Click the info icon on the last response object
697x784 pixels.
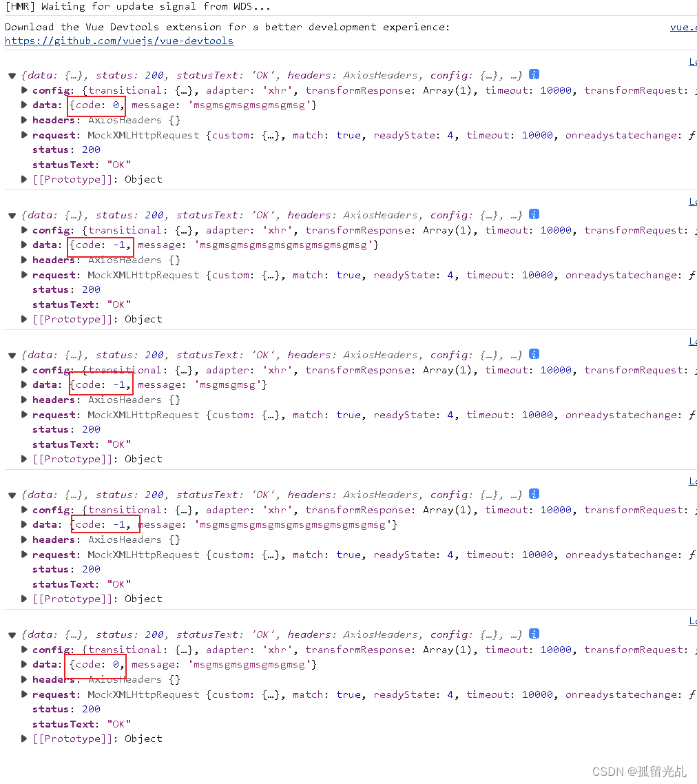pos(534,634)
